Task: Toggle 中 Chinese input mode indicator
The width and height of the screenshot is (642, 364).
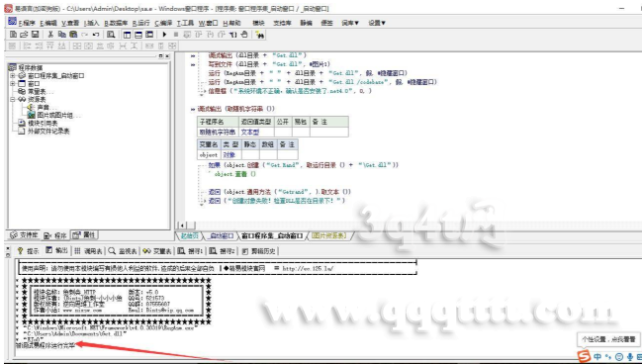Action: pyautogui.click(x=597, y=357)
